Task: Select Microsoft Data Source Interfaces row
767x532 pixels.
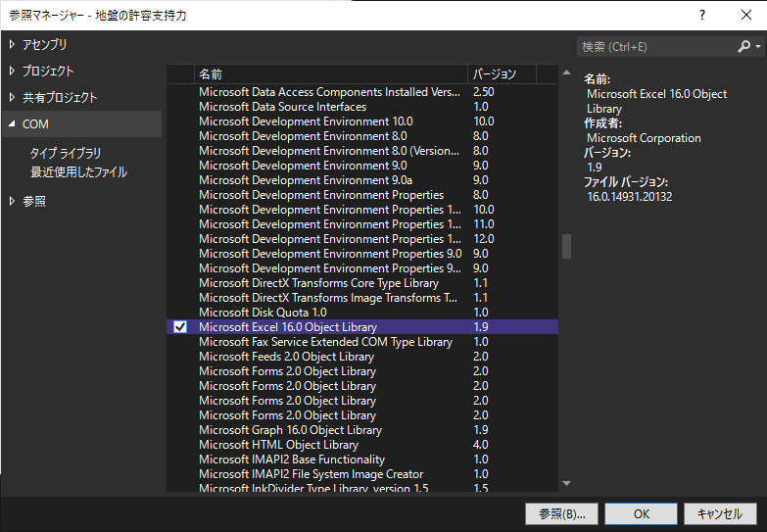Action: pos(362,106)
